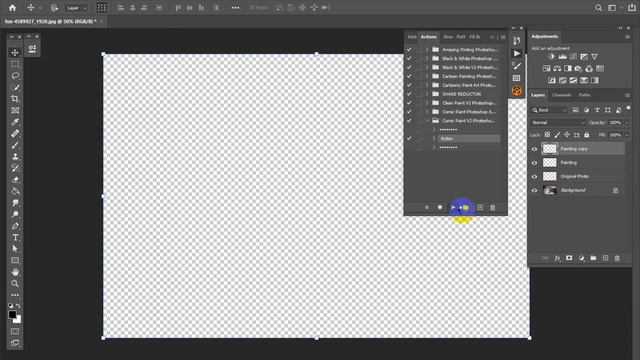
Task: Select the Pen tool
Action: [15, 226]
